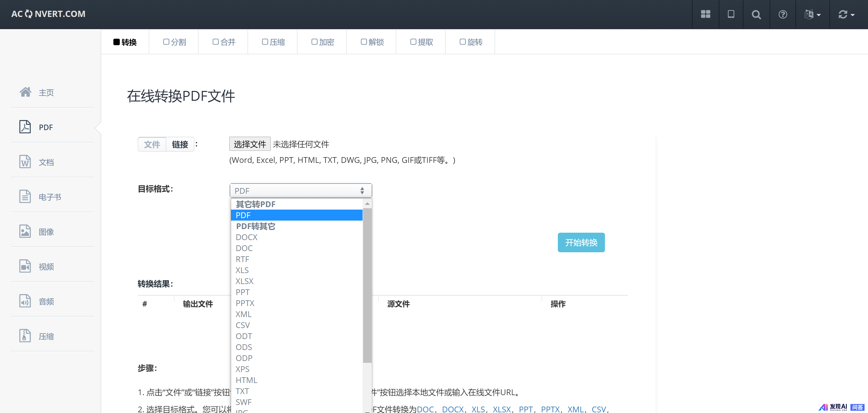
Task: Choose DOC from format list
Action: (297, 248)
